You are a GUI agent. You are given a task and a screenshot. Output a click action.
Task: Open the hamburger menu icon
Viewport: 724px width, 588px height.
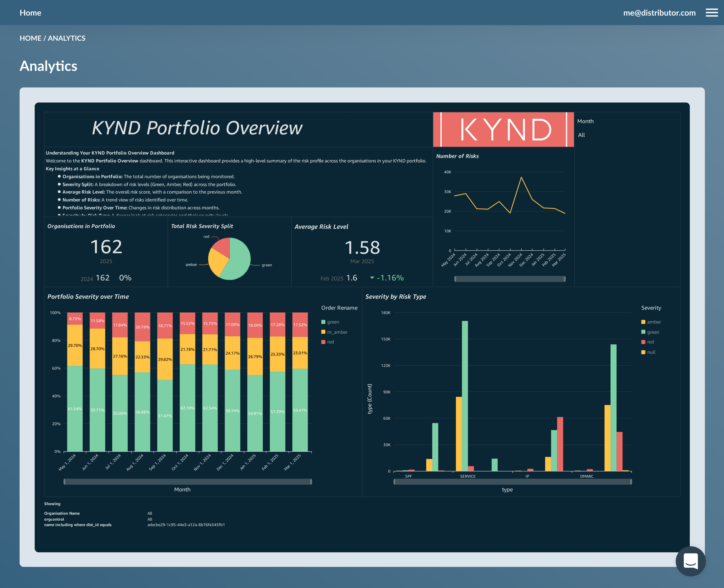tap(712, 12)
